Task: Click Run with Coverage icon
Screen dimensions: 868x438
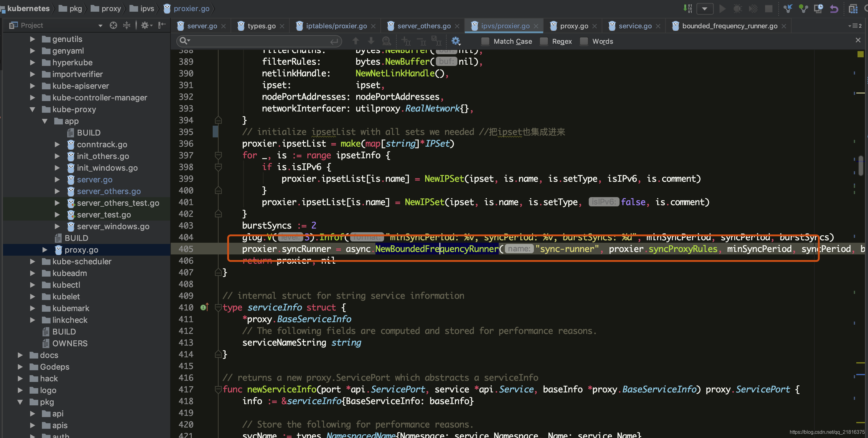Action: tap(753, 8)
